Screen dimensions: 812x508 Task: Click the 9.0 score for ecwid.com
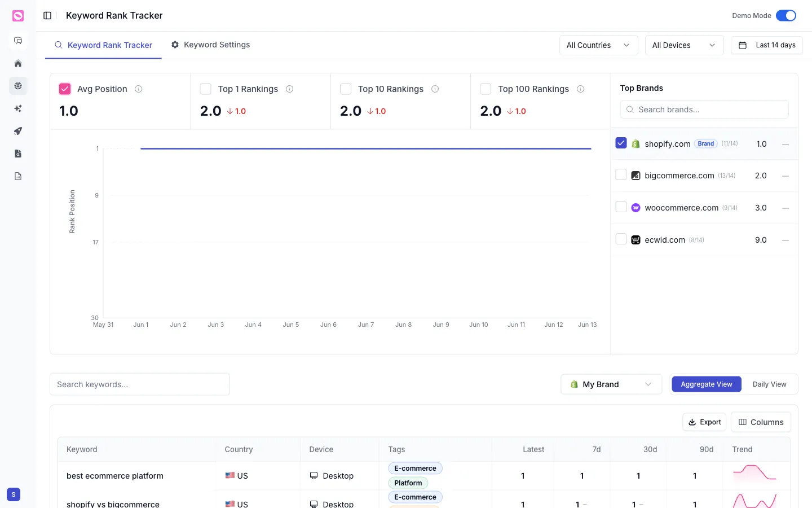tap(761, 240)
